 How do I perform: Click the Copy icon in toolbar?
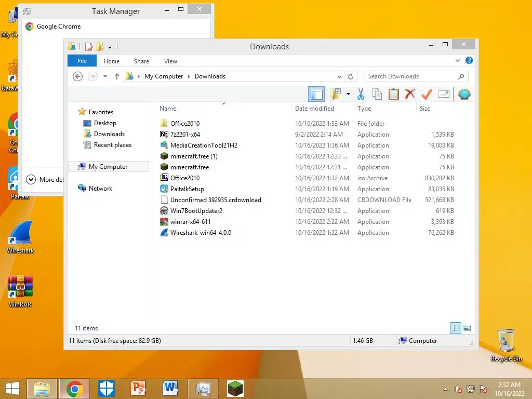tap(377, 95)
